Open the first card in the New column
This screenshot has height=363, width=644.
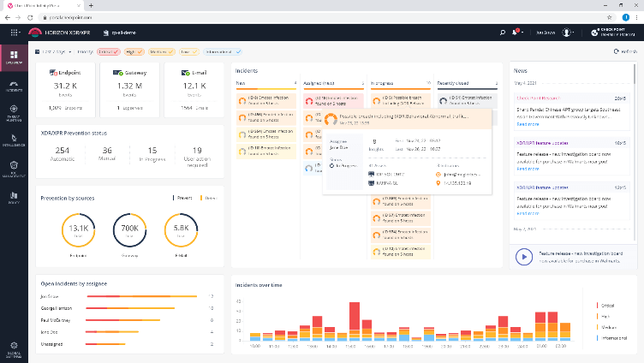tap(266, 101)
